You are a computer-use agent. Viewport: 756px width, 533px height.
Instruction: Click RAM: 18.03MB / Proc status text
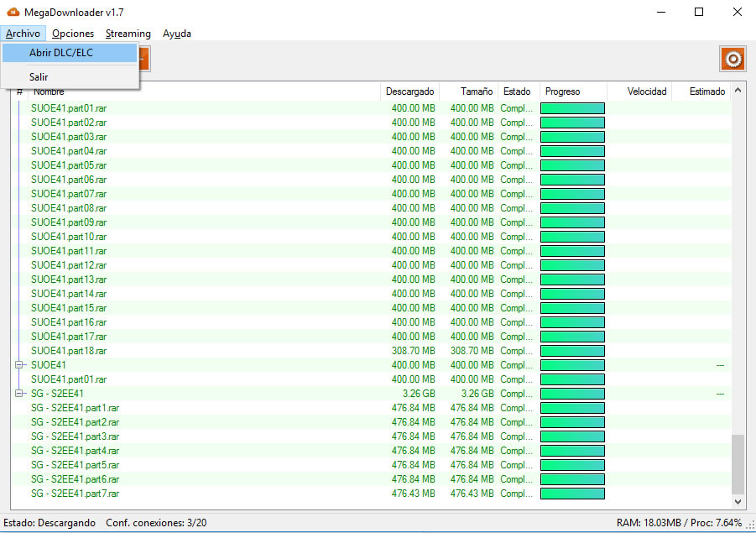pos(679,523)
